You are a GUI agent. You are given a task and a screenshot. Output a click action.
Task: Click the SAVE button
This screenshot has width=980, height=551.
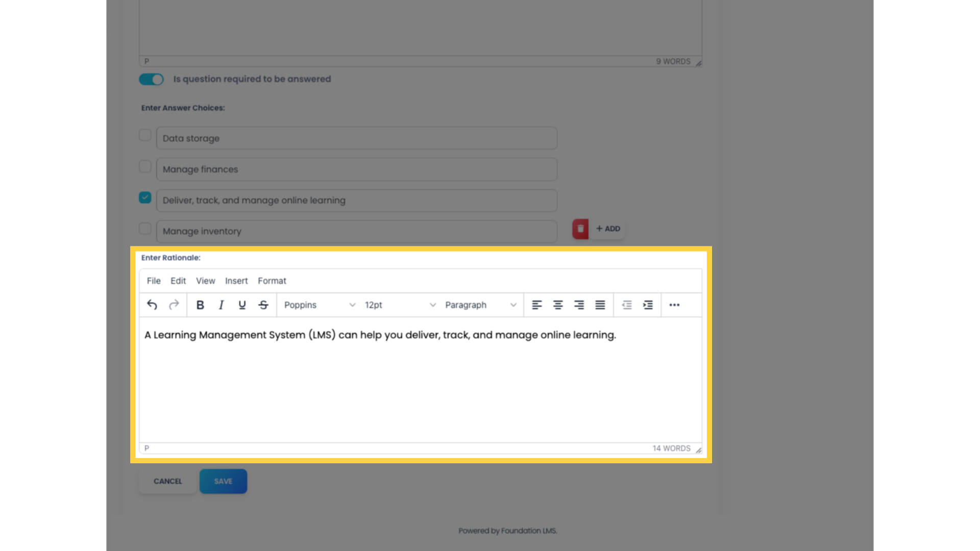point(223,481)
